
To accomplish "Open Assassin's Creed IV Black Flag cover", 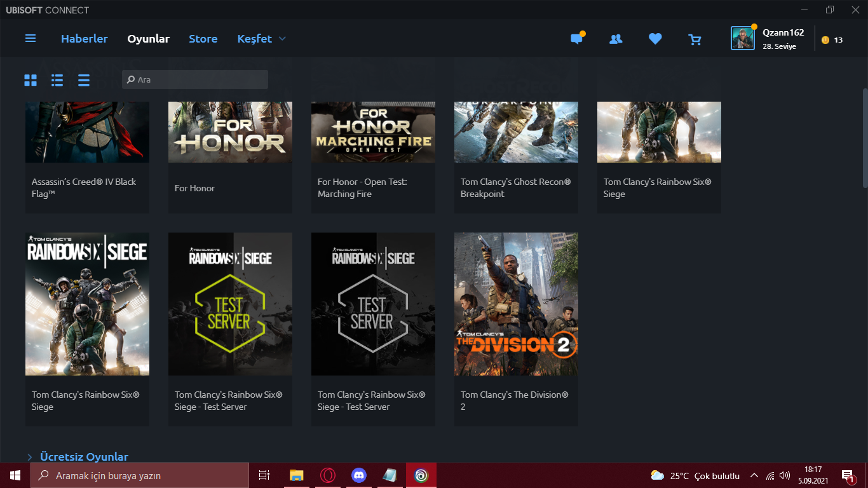I will (87, 132).
